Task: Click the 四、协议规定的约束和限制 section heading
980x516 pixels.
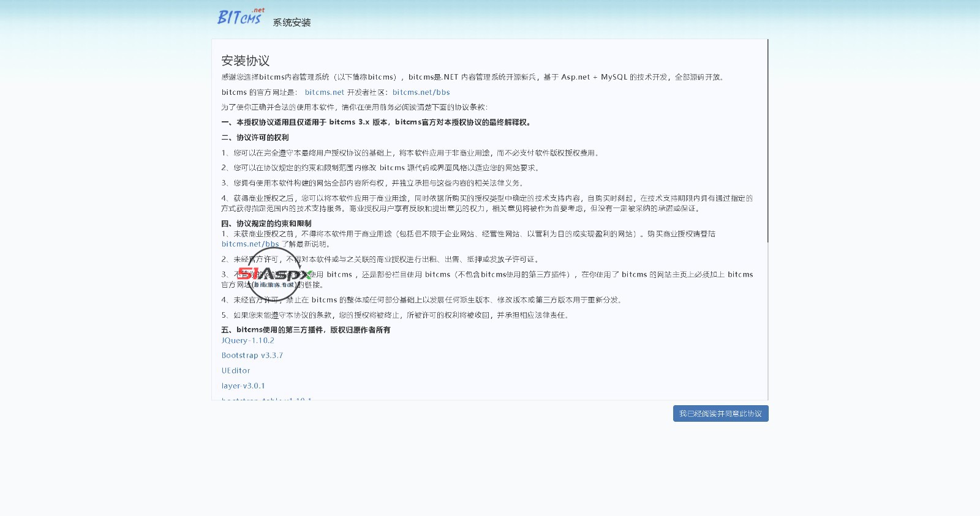Action: 266,223
